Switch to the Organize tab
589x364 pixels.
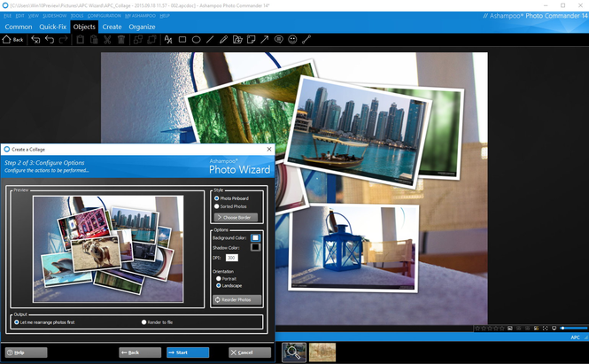(x=142, y=27)
